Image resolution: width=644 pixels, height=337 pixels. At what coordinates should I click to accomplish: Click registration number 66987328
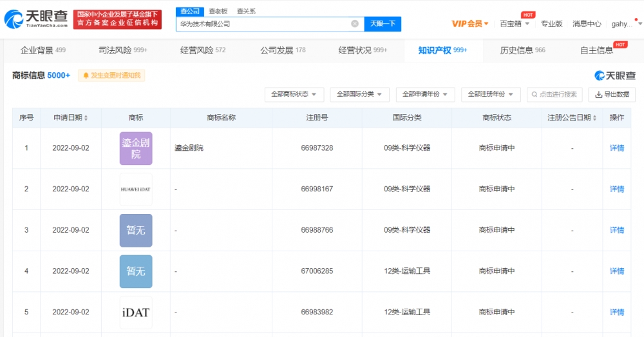coord(317,148)
